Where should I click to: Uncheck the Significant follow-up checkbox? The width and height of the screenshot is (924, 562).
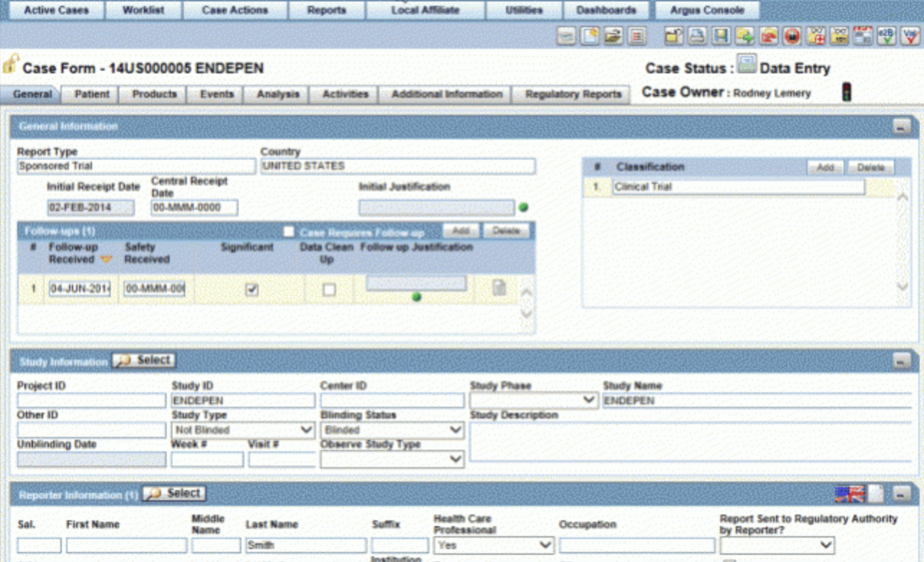coord(251,290)
